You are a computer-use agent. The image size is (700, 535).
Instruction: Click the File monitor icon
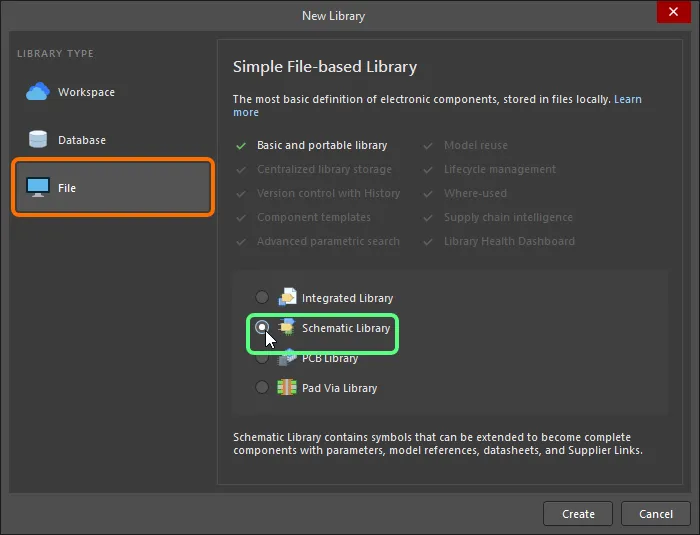[x=38, y=187]
